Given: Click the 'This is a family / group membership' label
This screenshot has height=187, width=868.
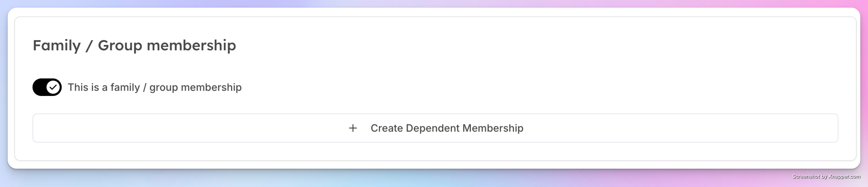Looking at the screenshot, I should coord(155,87).
